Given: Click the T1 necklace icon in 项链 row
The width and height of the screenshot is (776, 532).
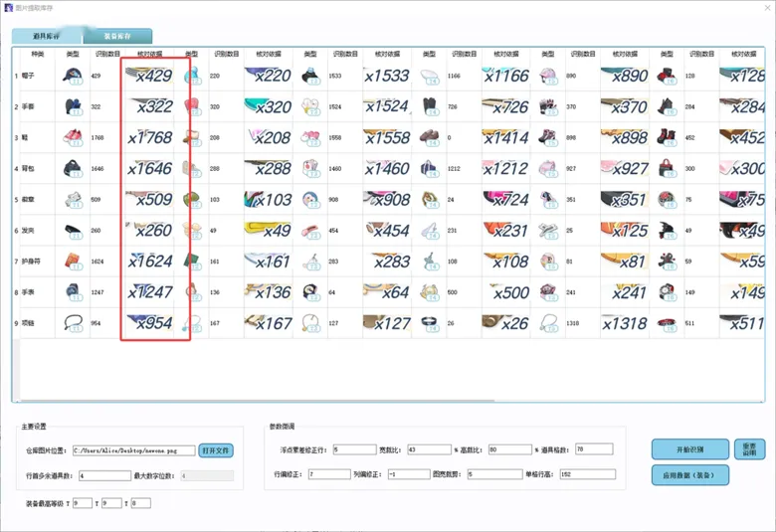Looking at the screenshot, I should tap(73, 323).
